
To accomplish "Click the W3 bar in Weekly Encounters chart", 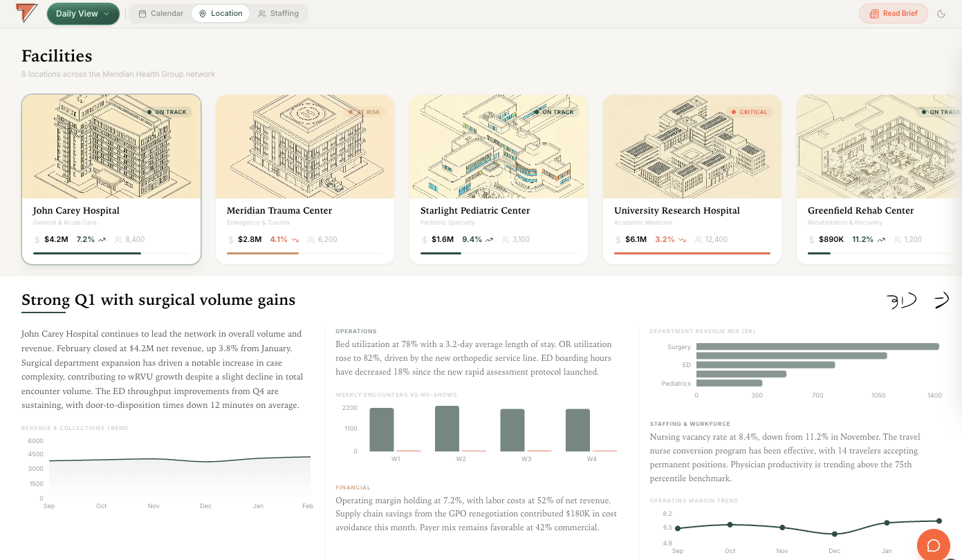I will (512, 430).
